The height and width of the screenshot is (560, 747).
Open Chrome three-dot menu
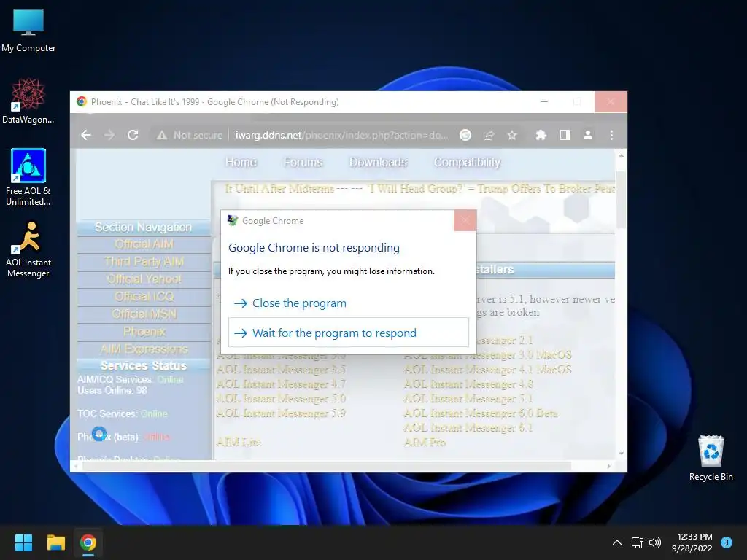coord(612,135)
